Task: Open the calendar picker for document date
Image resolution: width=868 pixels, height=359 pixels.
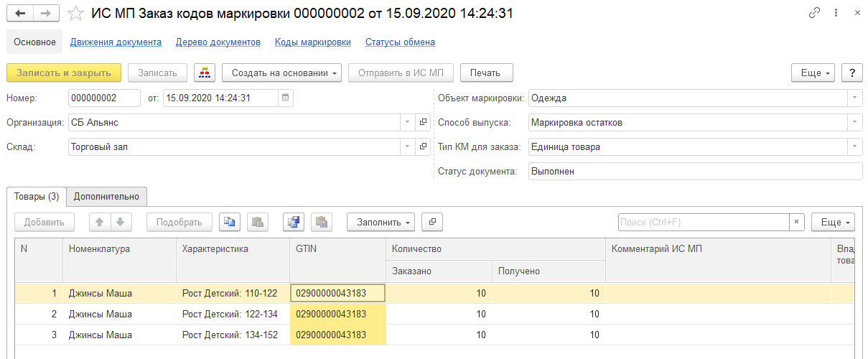Action: point(285,98)
